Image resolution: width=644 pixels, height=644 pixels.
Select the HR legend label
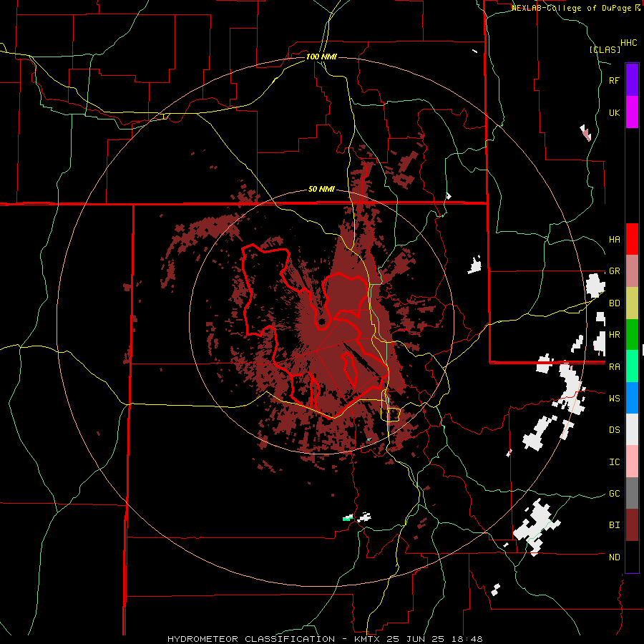614,335
